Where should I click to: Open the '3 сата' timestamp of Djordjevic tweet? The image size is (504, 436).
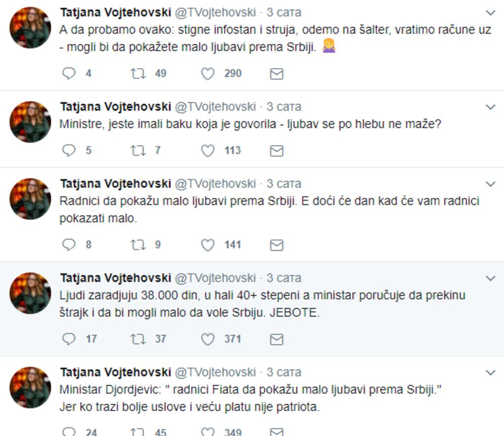(x=284, y=373)
